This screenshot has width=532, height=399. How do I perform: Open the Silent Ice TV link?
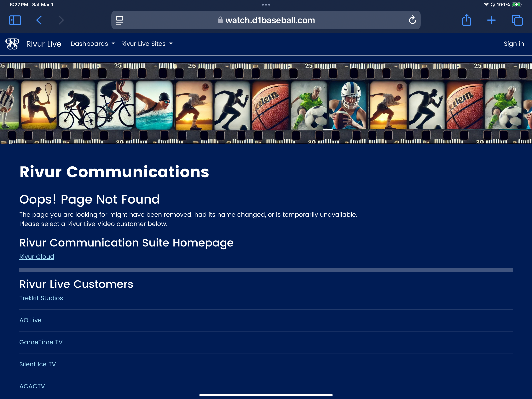38,364
